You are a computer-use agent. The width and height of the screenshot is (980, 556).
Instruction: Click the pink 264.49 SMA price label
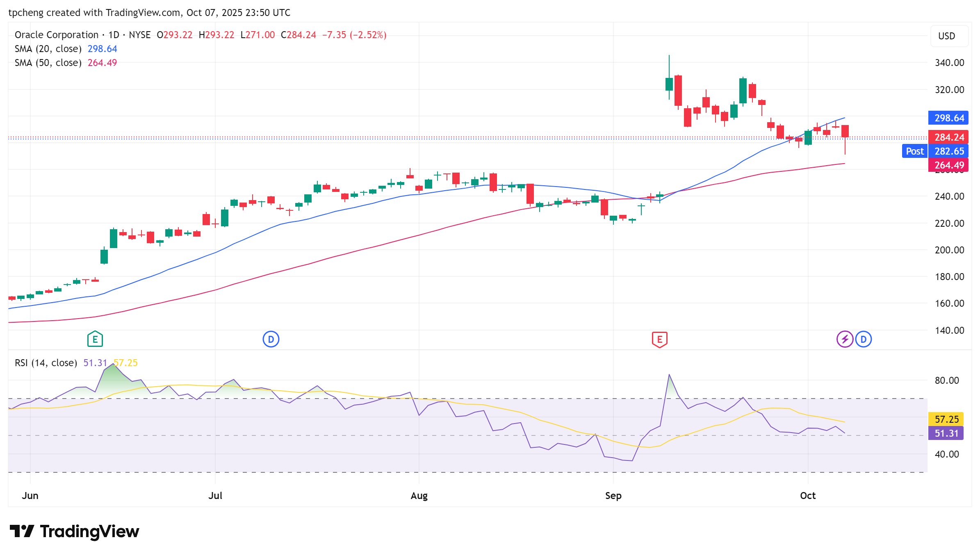point(948,165)
